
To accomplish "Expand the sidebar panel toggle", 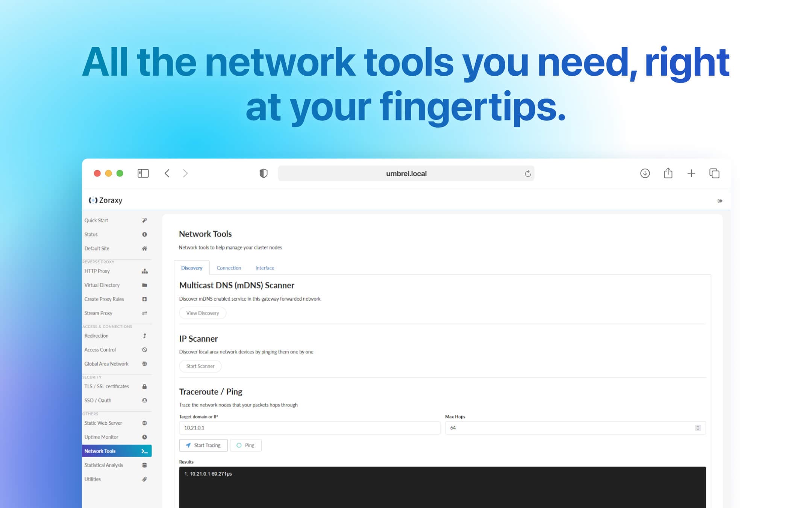I will pyautogui.click(x=143, y=173).
